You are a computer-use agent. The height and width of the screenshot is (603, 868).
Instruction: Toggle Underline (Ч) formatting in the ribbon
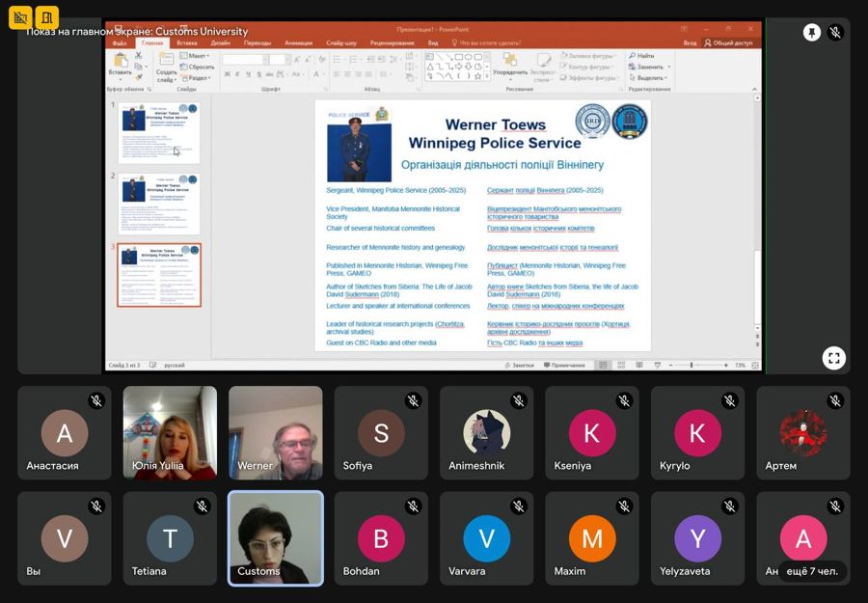coord(248,74)
